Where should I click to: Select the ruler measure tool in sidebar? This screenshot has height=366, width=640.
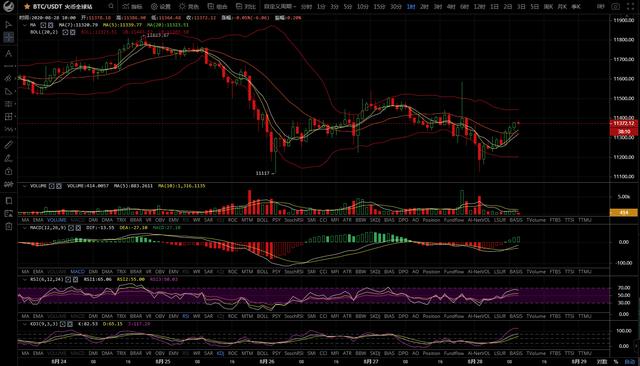(9, 144)
